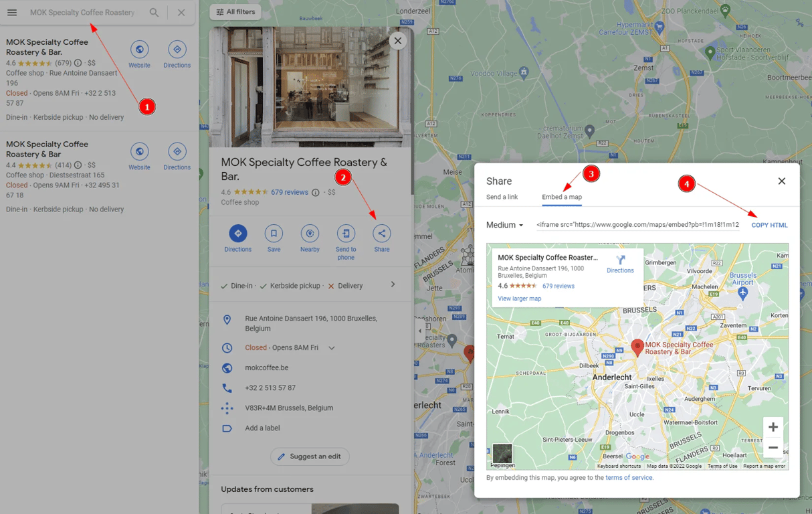Expand the opening hours dropdown
This screenshot has height=514, width=812.
click(x=331, y=348)
